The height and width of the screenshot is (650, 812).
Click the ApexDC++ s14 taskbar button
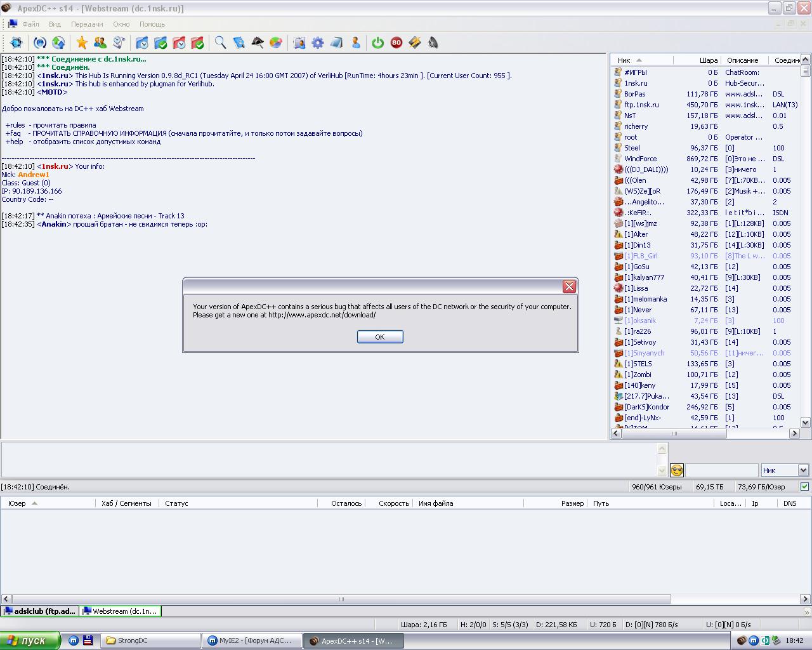coord(353,640)
